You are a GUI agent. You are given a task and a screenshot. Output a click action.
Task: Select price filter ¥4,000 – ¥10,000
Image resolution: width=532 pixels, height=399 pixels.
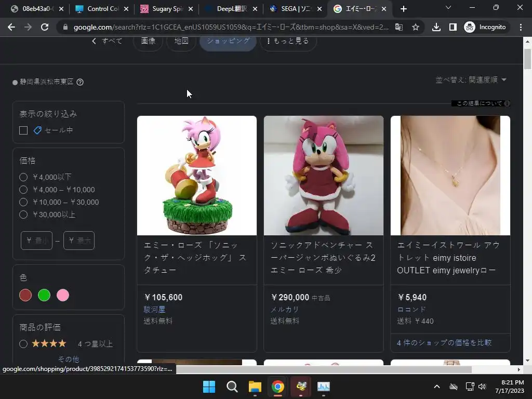tap(23, 190)
